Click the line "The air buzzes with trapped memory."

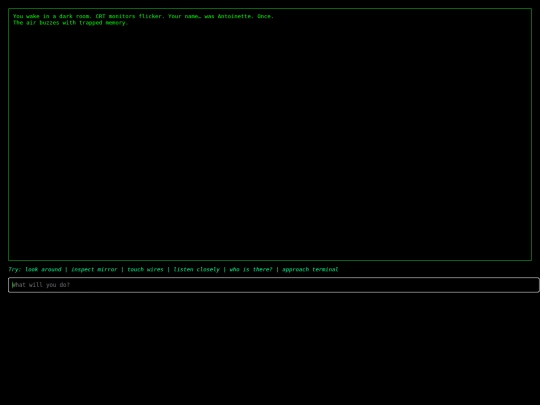click(71, 23)
